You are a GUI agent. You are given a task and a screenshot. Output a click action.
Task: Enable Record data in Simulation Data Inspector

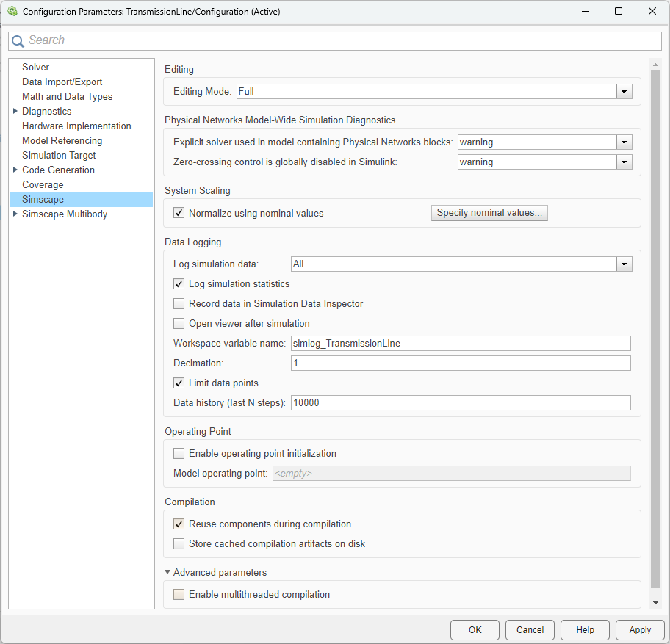[179, 304]
